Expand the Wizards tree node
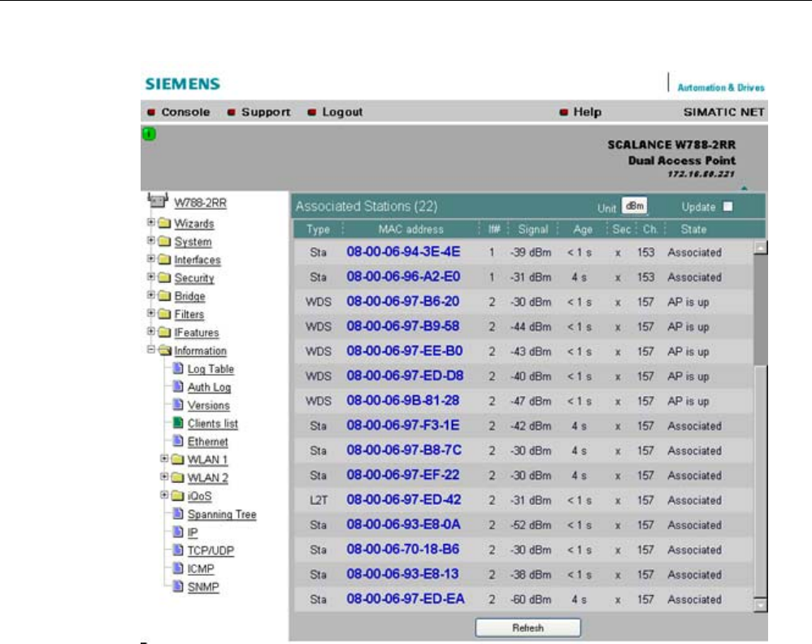The image size is (812, 644). (x=150, y=222)
